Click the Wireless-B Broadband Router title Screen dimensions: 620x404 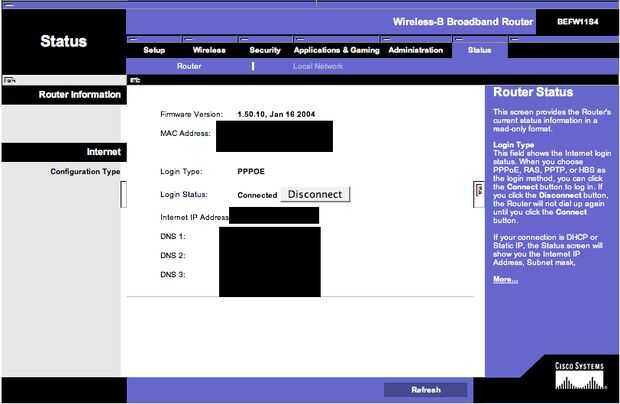[x=463, y=22]
